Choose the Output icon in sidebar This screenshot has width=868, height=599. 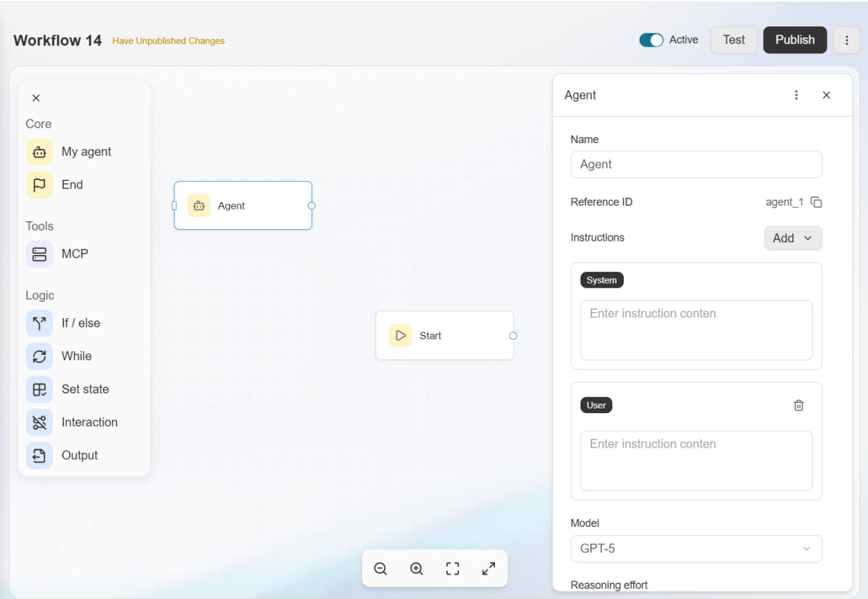click(x=39, y=455)
